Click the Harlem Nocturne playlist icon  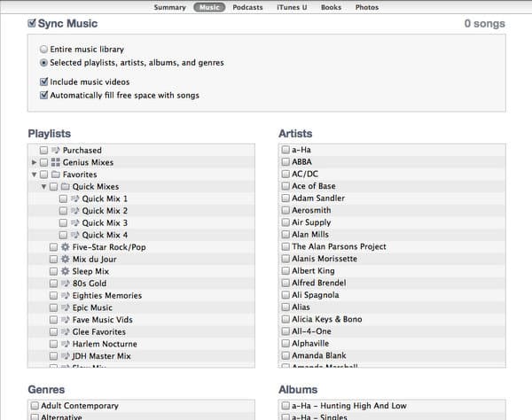65,344
